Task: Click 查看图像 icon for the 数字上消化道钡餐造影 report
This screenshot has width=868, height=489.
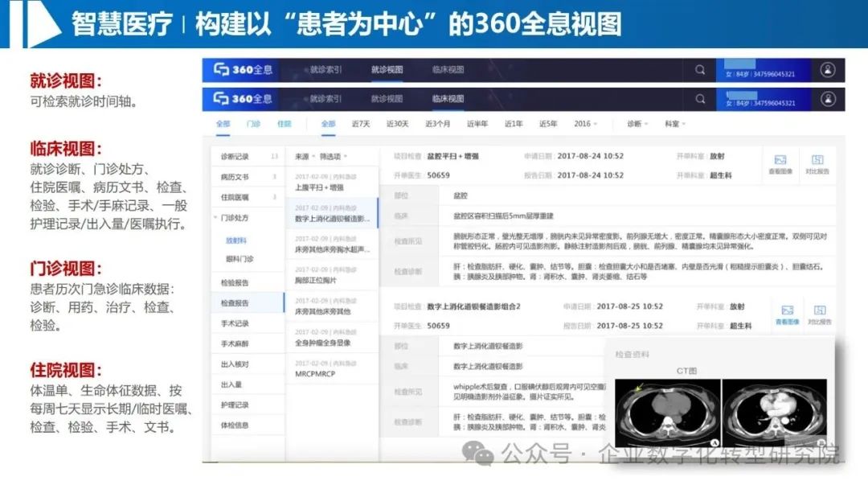Action: point(787,310)
